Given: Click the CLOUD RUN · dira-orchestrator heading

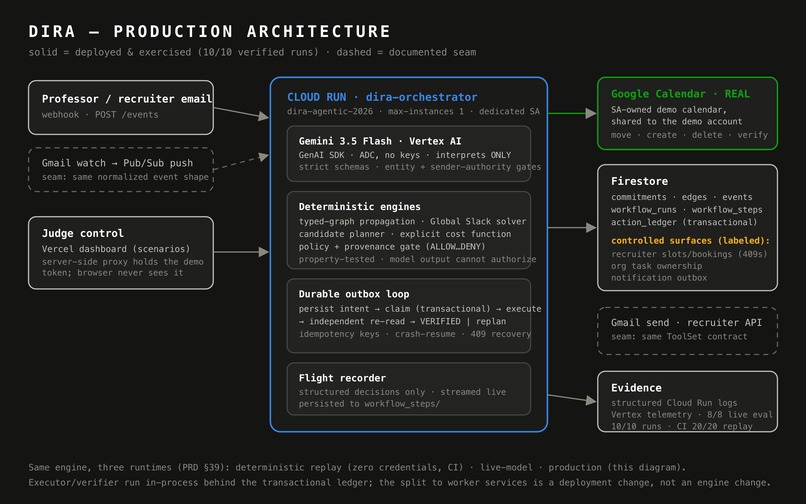Looking at the screenshot, I should (382, 97).
